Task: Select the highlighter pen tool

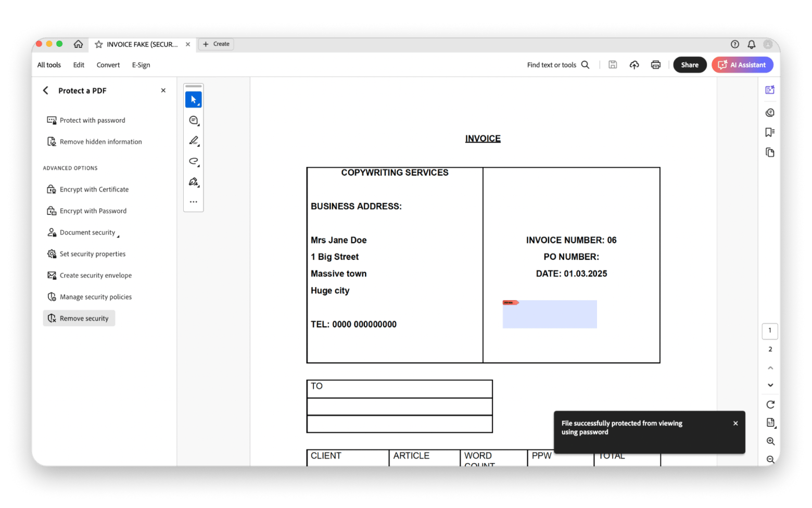Action: coord(194,141)
